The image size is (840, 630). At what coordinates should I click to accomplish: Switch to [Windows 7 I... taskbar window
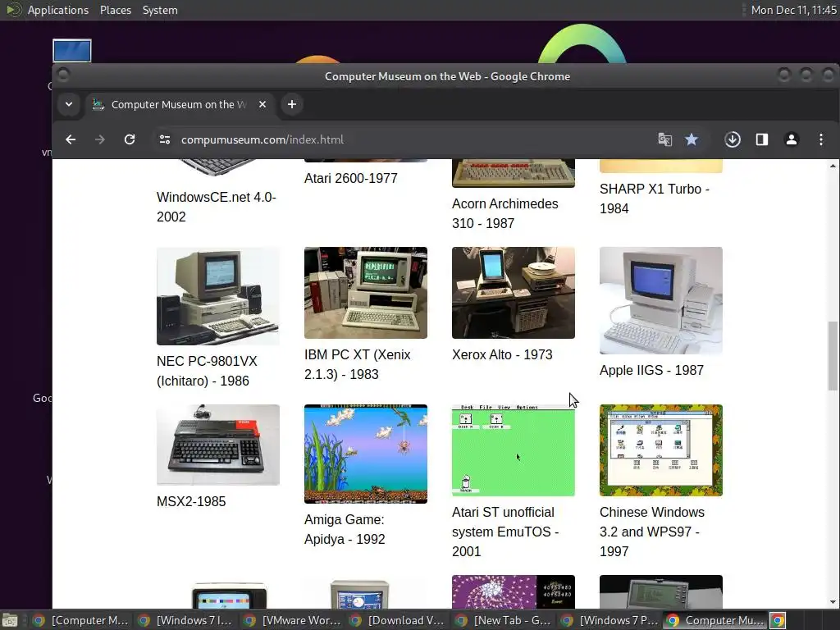185,620
